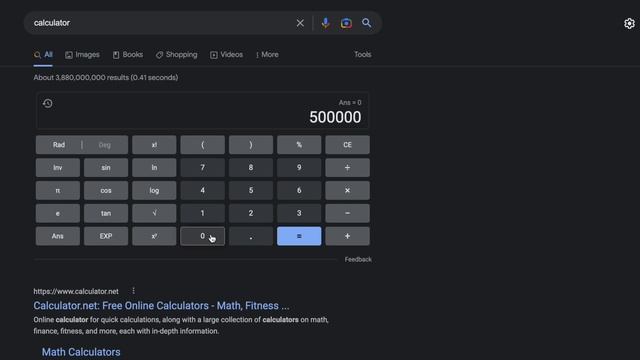Switch calculator to Rad mode
The height and width of the screenshot is (360, 640).
(x=59, y=145)
